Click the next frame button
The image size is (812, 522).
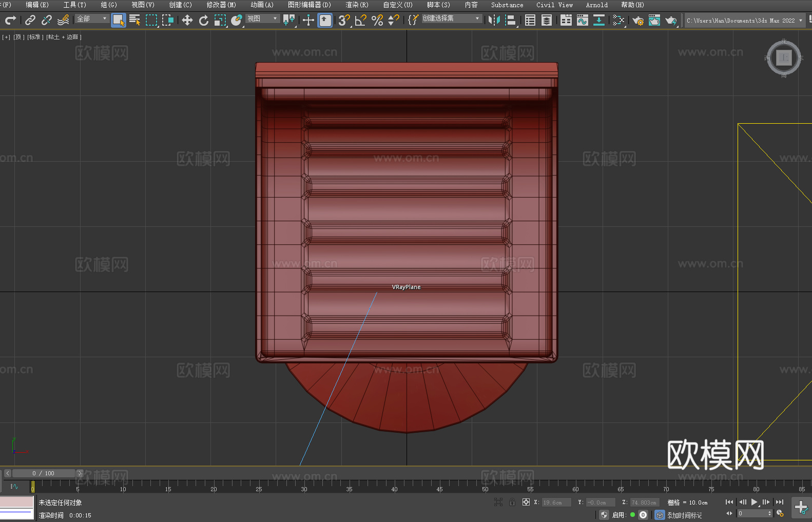(x=766, y=502)
